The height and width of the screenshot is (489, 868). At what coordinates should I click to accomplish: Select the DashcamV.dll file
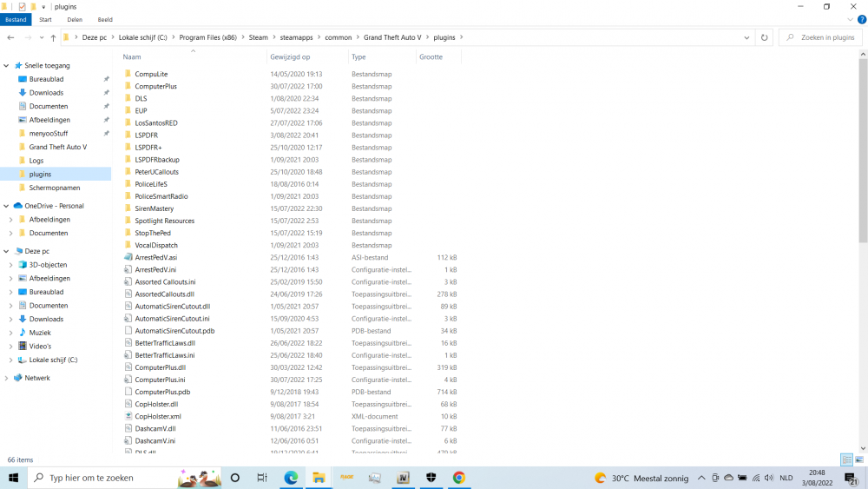155,429
